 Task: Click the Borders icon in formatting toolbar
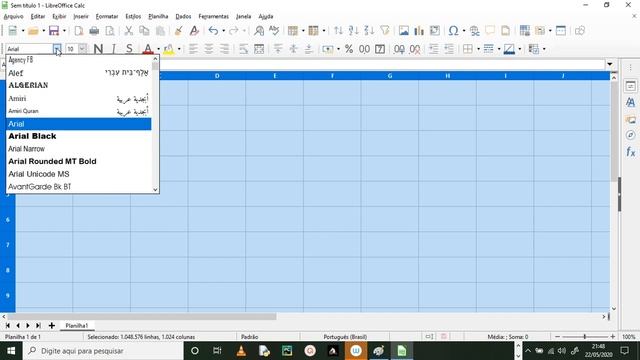click(468, 49)
